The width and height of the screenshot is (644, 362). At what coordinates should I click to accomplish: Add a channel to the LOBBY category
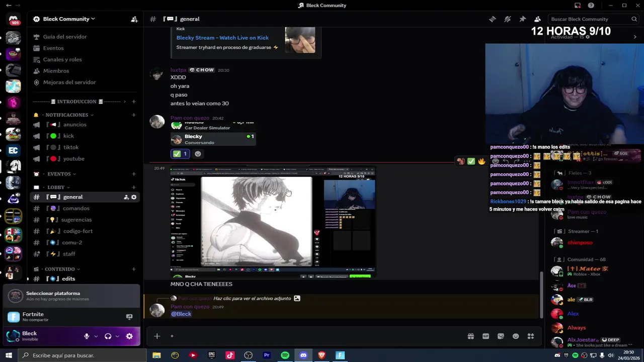point(134,188)
